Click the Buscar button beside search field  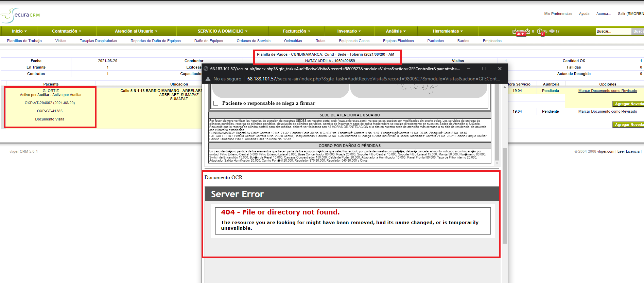coord(638,31)
